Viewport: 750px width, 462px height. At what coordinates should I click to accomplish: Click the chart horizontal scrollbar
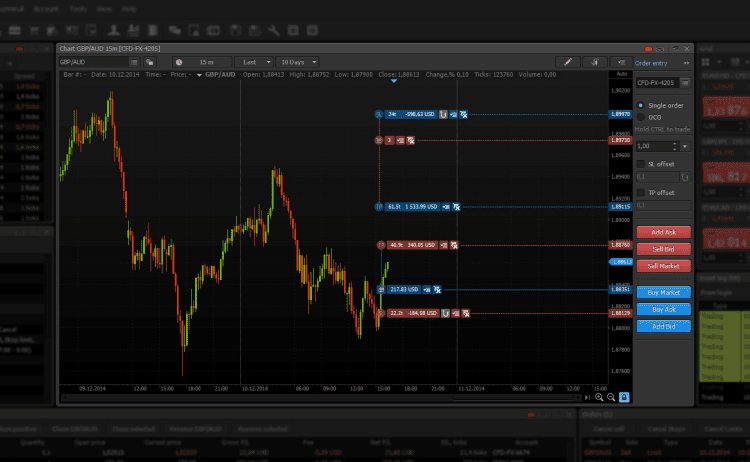tap(320, 397)
